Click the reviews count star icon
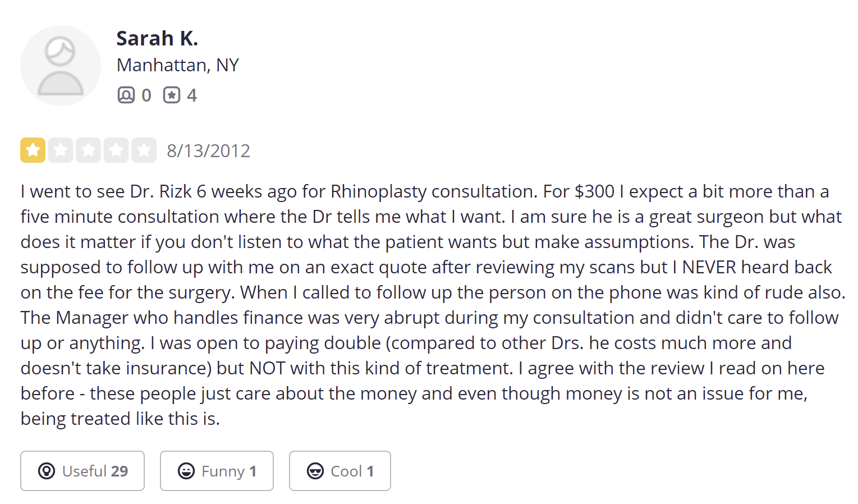Image resolution: width=858 pixels, height=504 pixels. pos(172,95)
